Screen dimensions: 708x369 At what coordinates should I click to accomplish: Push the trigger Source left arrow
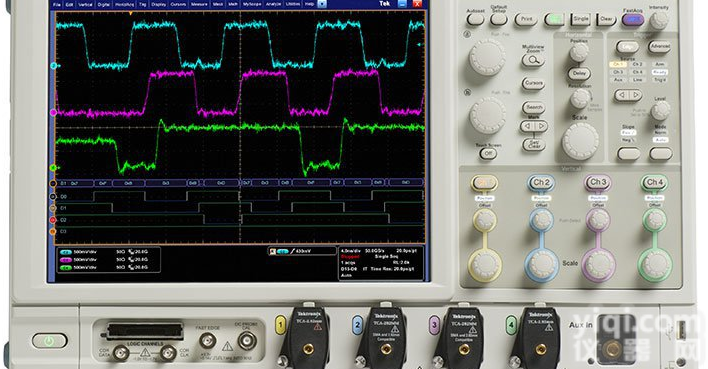point(621,95)
